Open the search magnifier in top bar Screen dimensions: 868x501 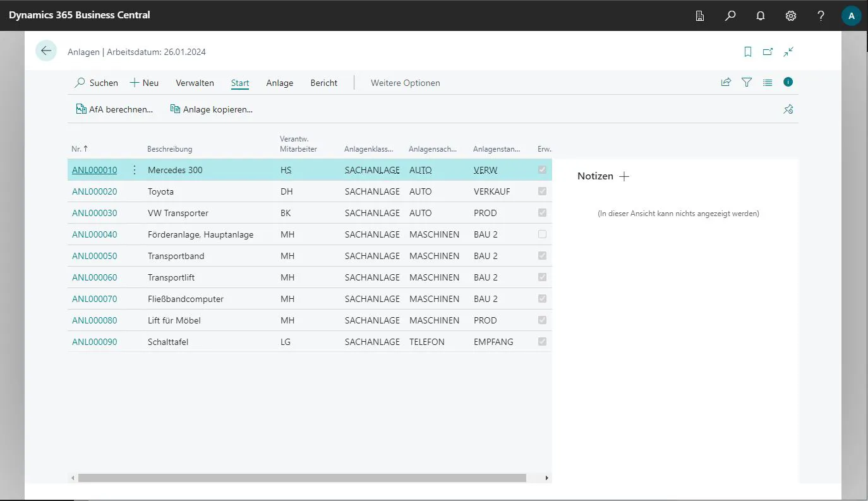point(730,16)
